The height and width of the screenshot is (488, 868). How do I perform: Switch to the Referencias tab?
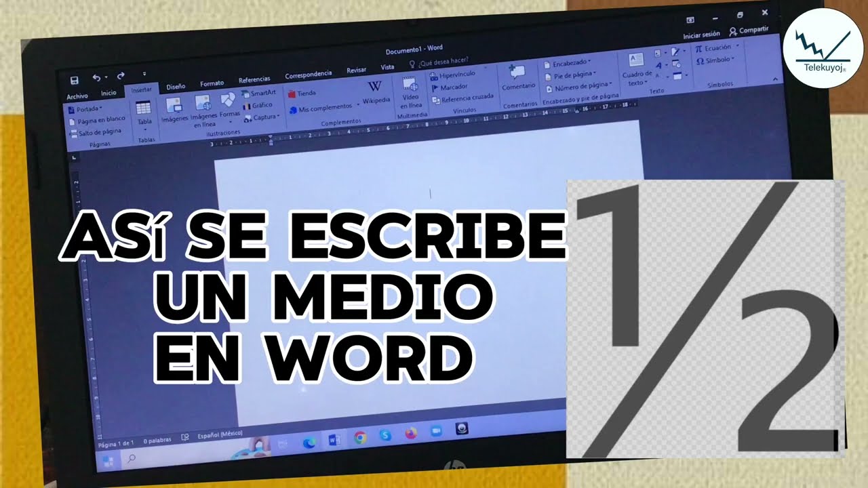click(254, 79)
